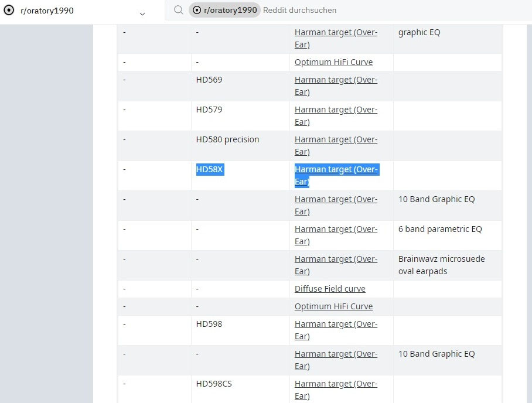532x403 pixels.
Task: Open Harman target link for HD579
Action: point(336,115)
